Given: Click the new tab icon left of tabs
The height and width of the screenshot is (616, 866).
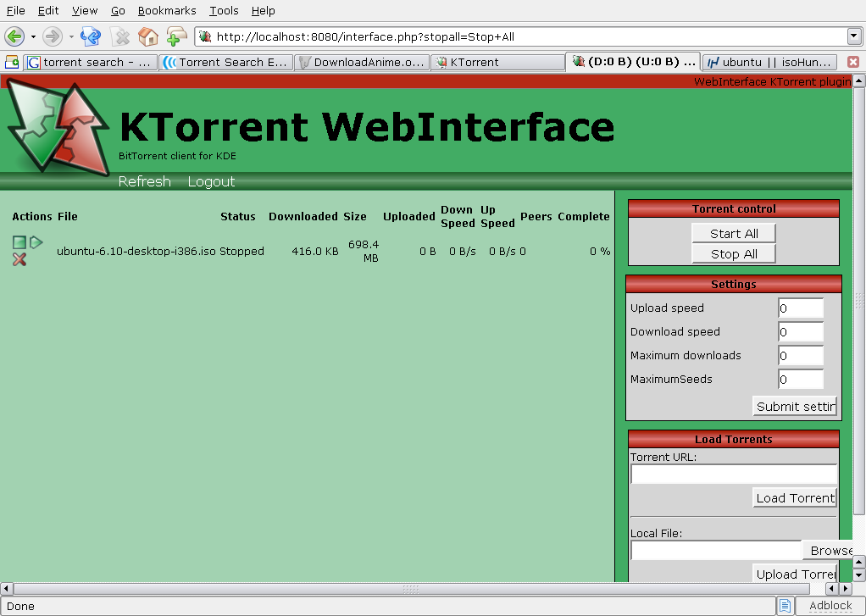Looking at the screenshot, I should [12, 62].
